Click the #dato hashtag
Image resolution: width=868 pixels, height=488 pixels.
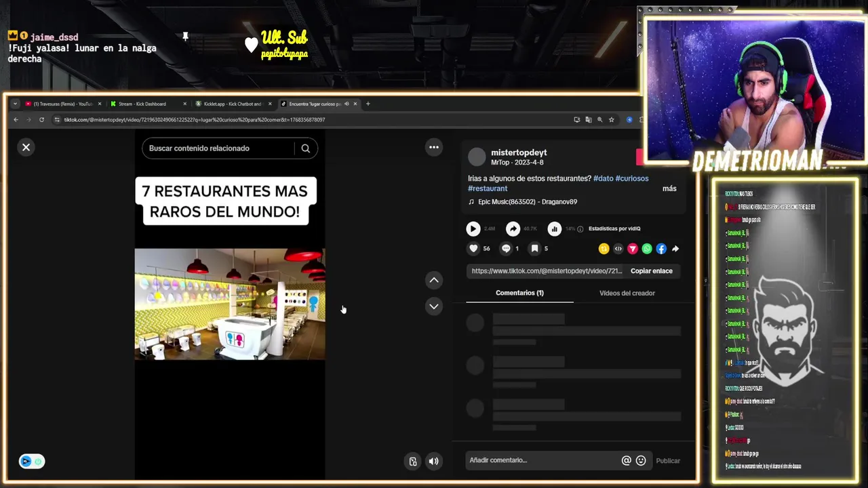(x=604, y=178)
